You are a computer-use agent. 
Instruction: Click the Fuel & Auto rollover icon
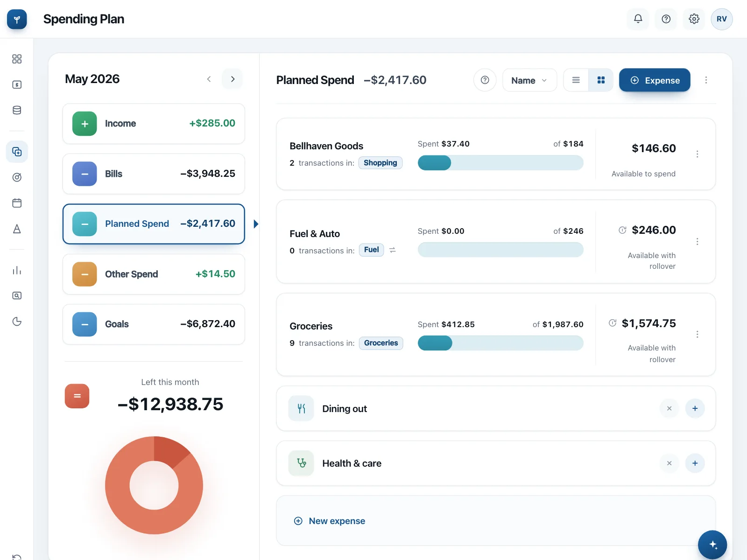[x=622, y=230]
